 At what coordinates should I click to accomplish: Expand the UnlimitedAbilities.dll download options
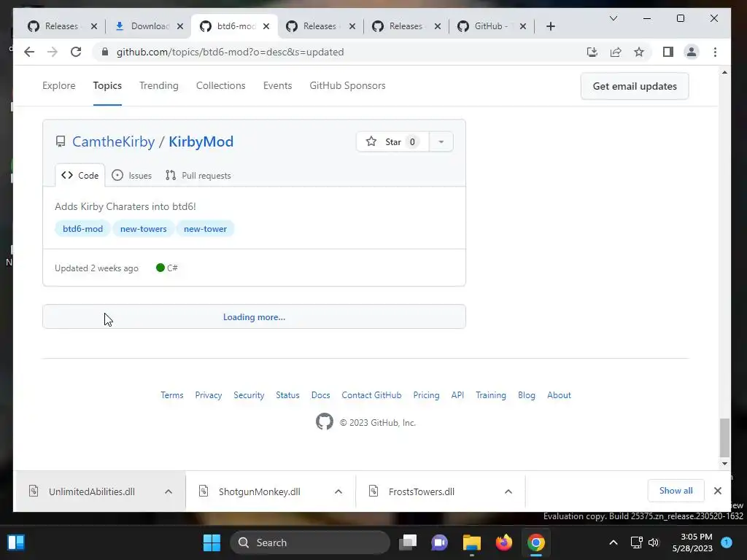(169, 491)
